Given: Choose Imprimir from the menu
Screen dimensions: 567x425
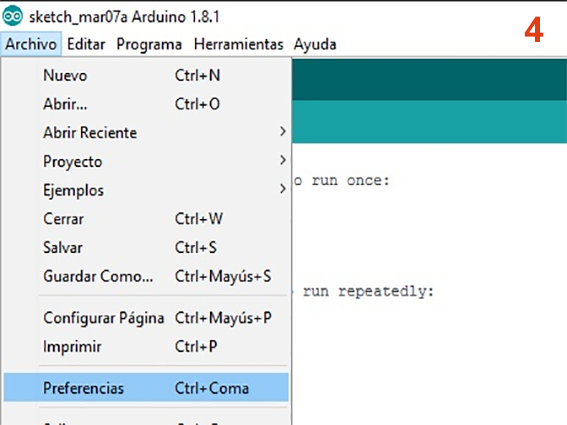Looking at the screenshot, I should click(x=146, y=347).
